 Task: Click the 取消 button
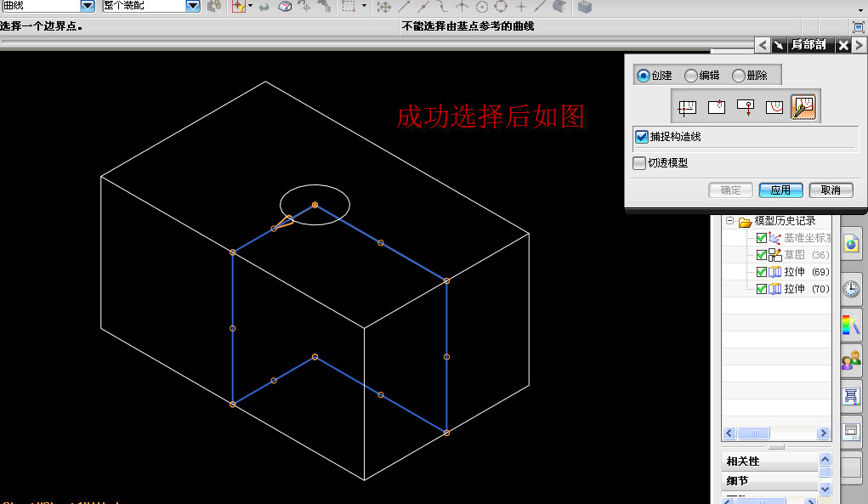pyautogui.click(x=831, y=190)
